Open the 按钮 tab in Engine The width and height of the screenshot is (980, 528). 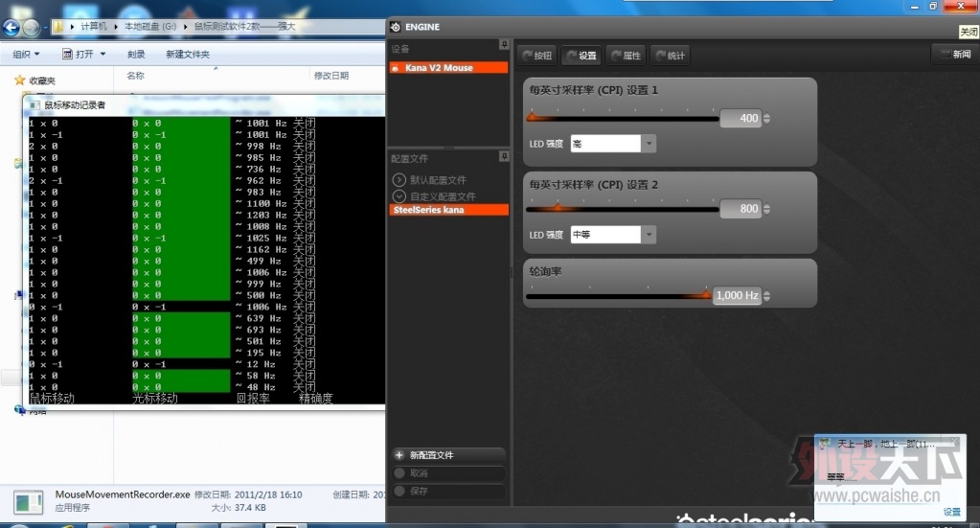[x=536, y=56]
